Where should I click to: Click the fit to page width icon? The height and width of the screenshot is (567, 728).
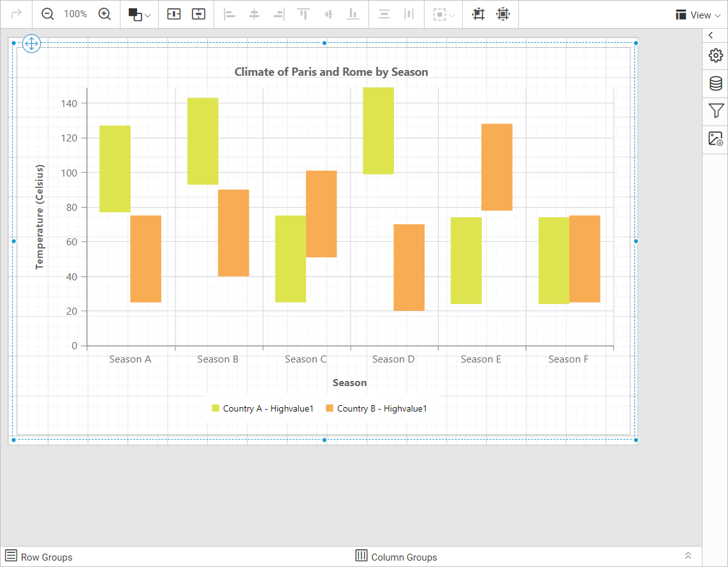(478, 14)
